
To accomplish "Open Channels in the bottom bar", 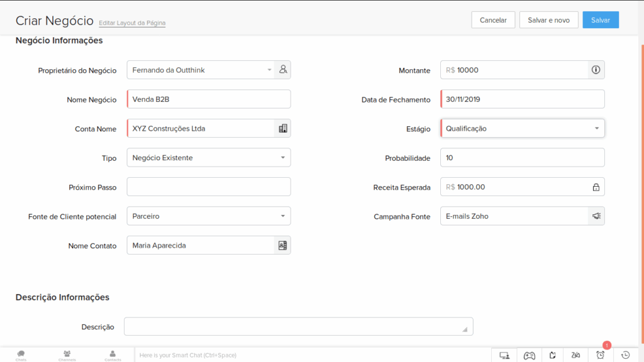I will pos(67,356).
